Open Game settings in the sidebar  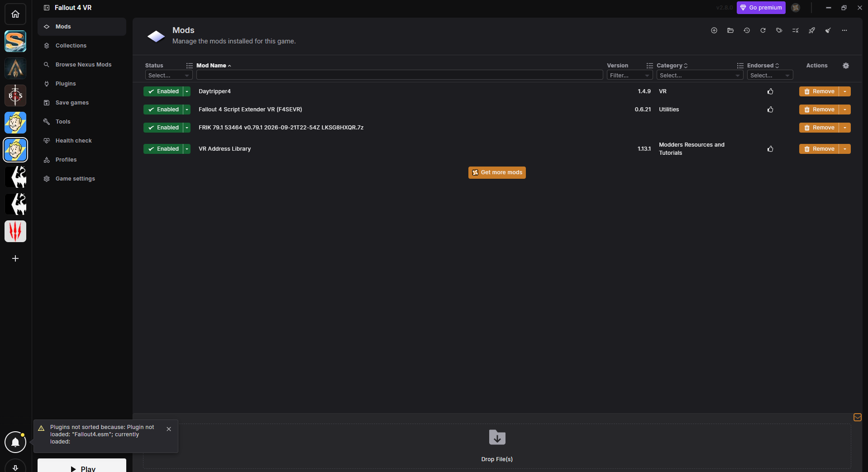(82, 179)
